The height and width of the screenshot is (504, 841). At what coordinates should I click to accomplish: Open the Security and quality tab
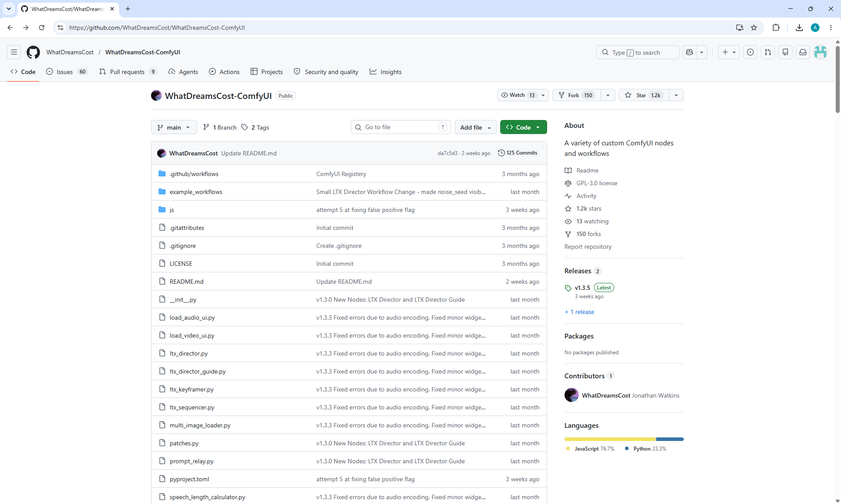click(x=326, y=72)
